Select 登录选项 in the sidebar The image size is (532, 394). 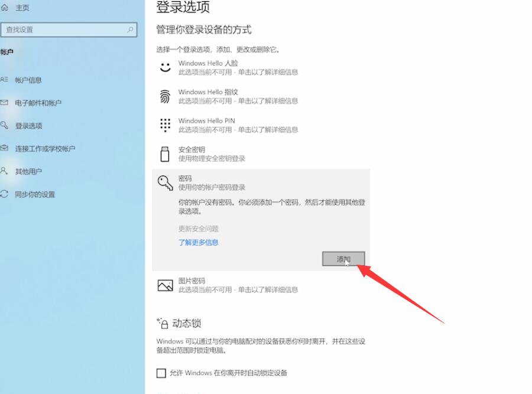click(28, 126)
